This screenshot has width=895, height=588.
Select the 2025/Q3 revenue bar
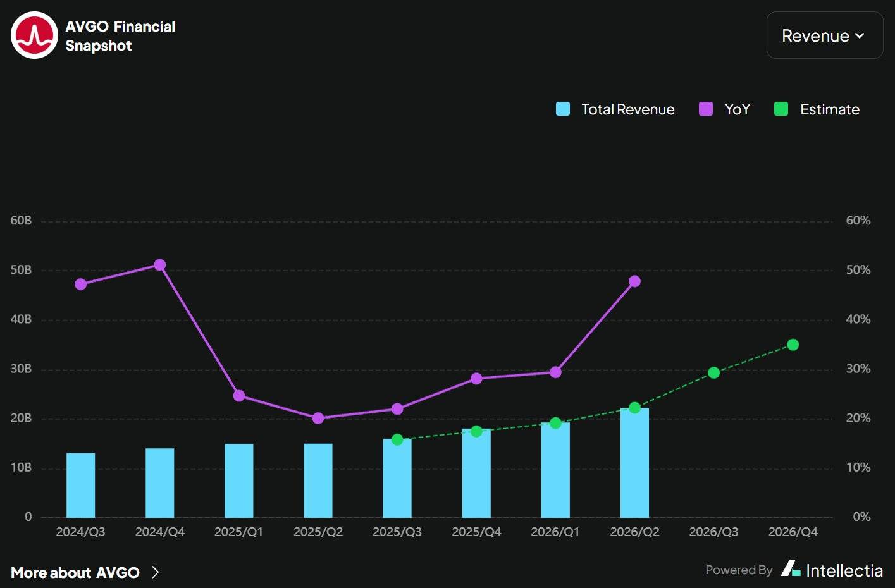[397, 479]
